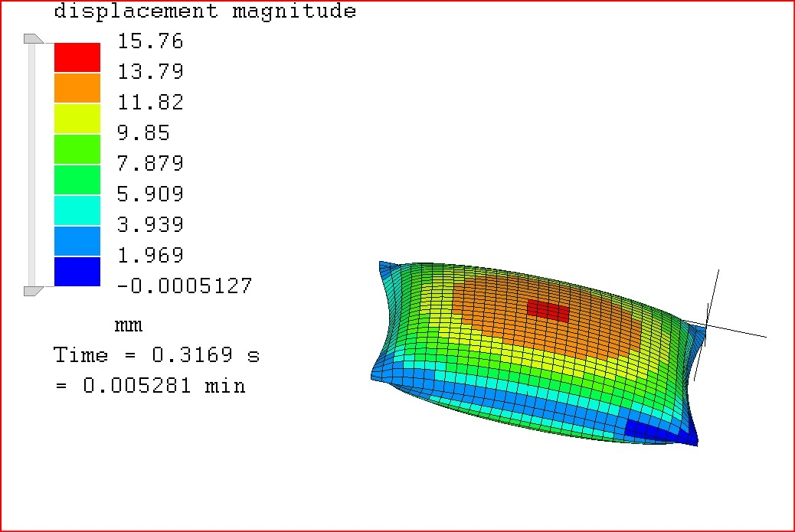Click the minimum value label -0.0005127
The image size is (795, 532).
(184, 286)
